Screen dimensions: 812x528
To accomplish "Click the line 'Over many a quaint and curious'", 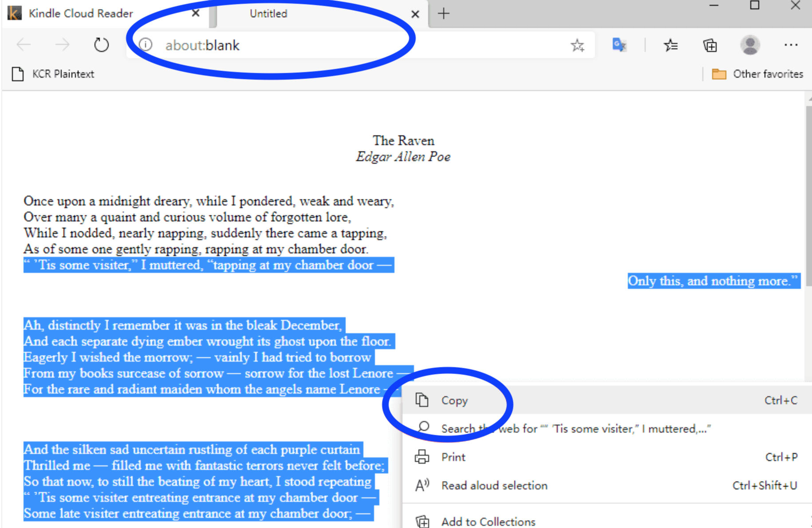I will click(187, 217).
